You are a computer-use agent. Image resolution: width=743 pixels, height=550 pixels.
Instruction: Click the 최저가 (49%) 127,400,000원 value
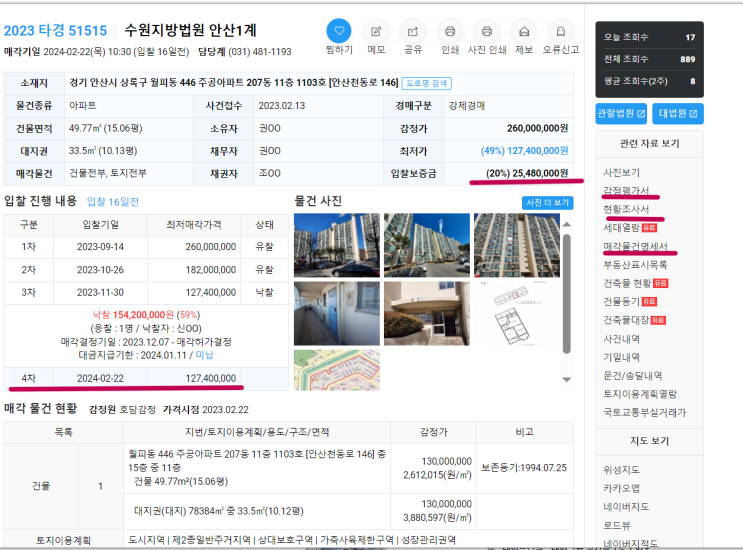(524, 151)
